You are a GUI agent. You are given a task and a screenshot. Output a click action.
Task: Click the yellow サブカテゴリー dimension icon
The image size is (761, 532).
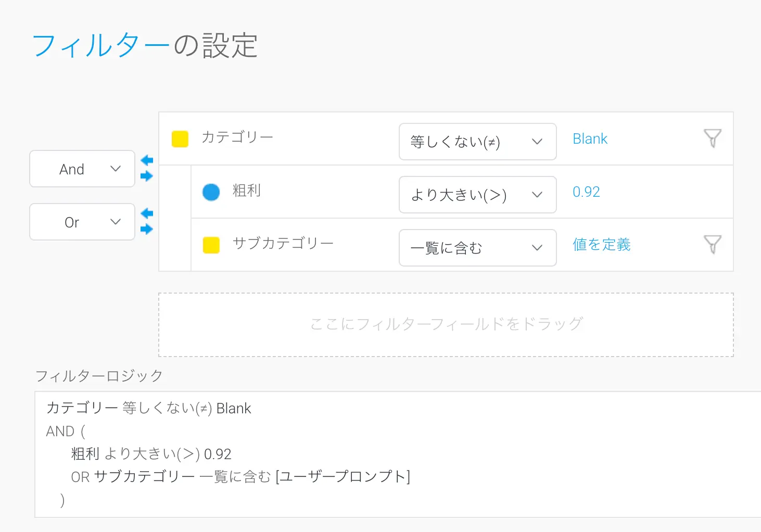[211, 245]
